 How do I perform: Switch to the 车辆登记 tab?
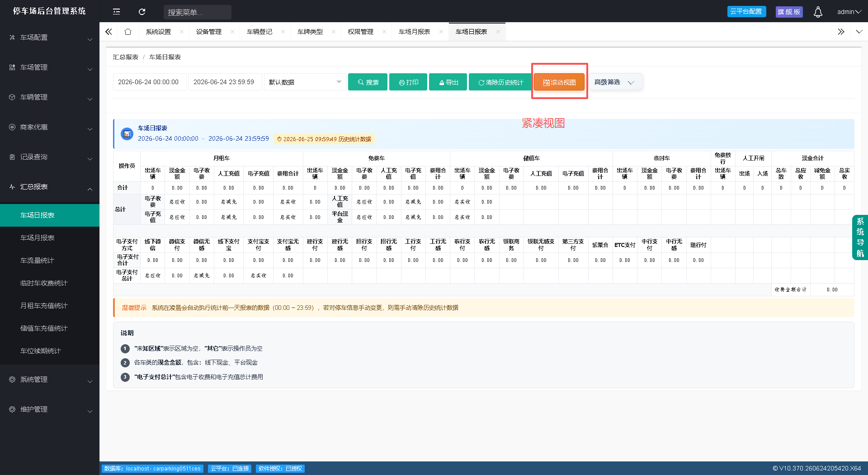pyautogui.click(x=259, y=32)
